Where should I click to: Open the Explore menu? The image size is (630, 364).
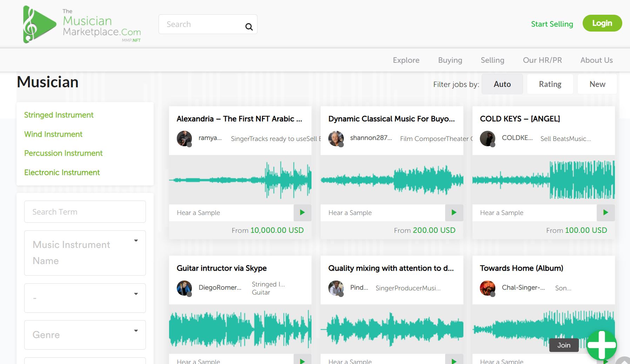pos(406,60)
